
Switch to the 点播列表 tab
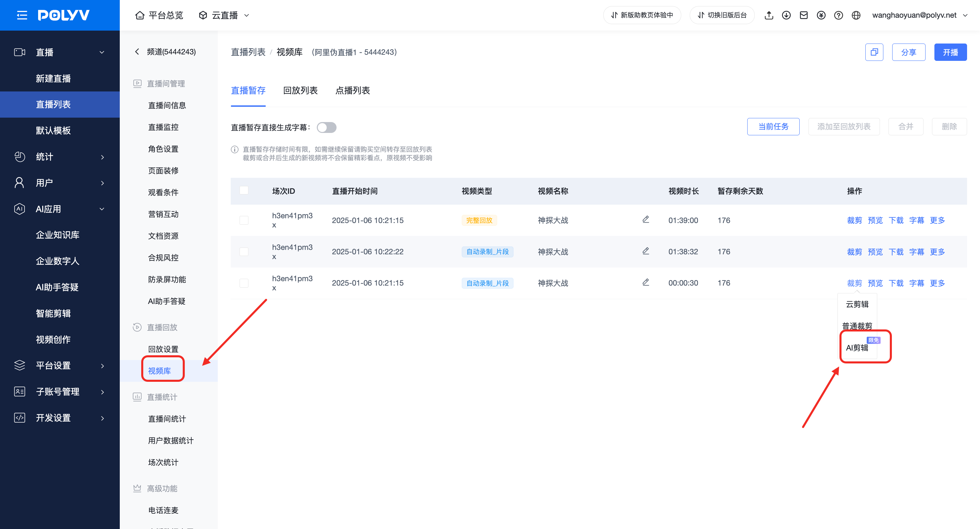pos(353,90)
